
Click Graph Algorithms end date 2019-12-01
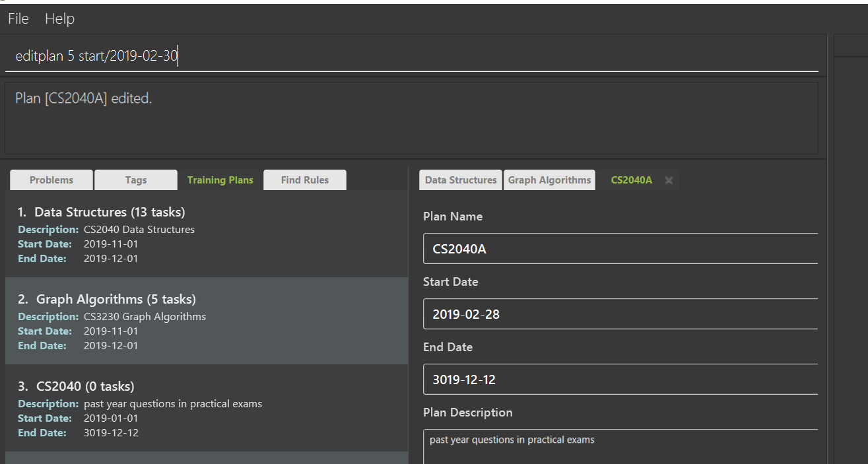[x=111, y=346]
